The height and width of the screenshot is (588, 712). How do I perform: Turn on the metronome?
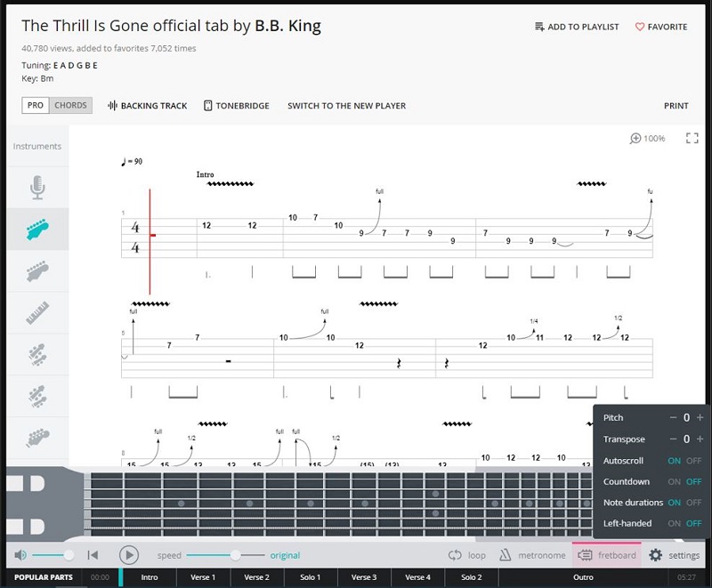point(532,555)
